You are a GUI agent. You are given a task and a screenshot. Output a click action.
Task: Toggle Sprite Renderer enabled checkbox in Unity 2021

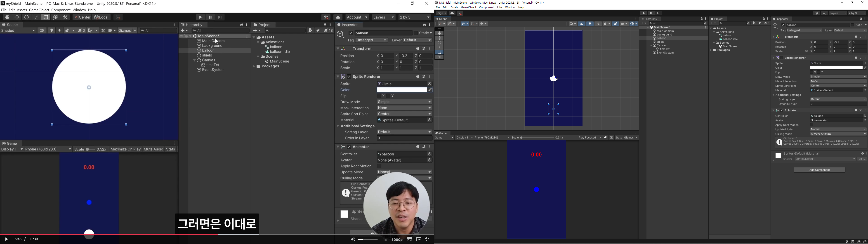click(782, 58)
